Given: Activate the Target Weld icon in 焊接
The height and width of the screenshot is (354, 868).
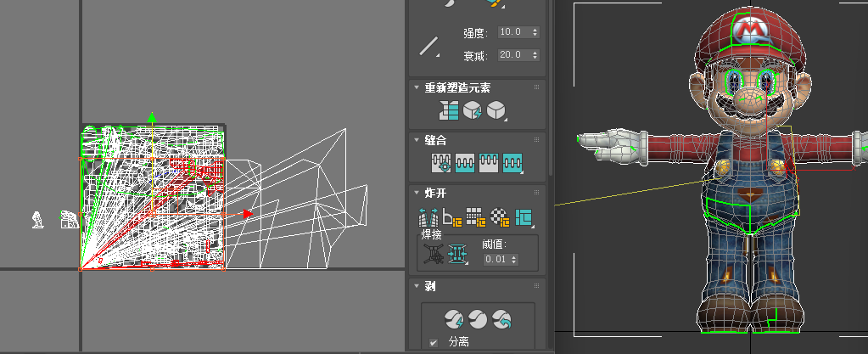Looking at the screenshot, I should coord(434,254).
